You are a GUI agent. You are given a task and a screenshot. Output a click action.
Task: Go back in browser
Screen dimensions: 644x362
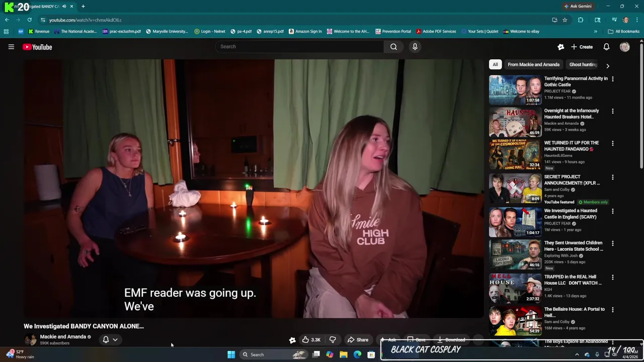(7, 20)
